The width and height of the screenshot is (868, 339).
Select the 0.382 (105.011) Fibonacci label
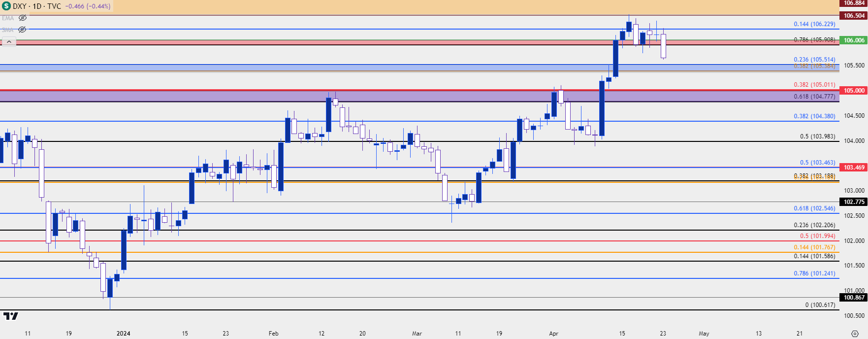(814, 85)
